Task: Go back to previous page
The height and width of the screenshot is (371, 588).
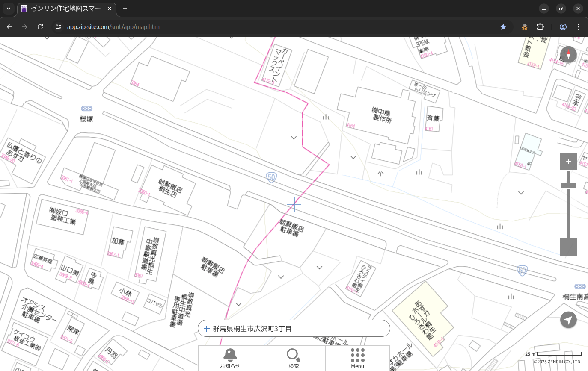Action: point(9,27)
